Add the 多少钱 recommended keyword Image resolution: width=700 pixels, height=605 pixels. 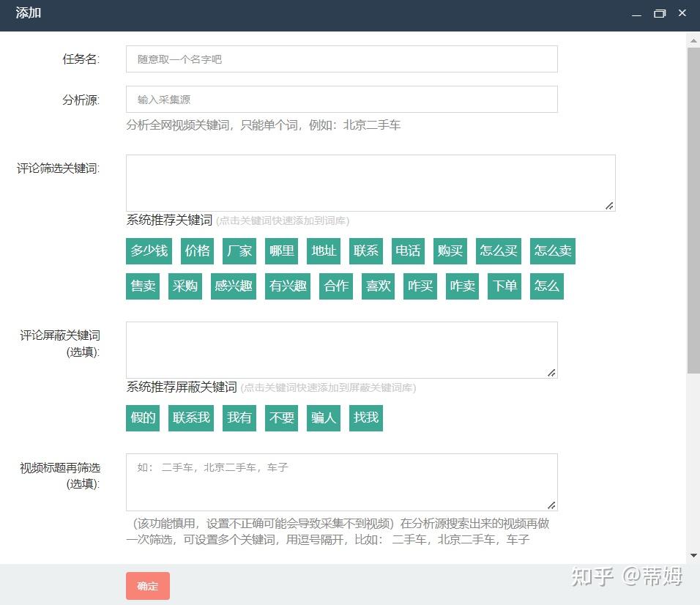pyautogui.click(x=149, y=251)
